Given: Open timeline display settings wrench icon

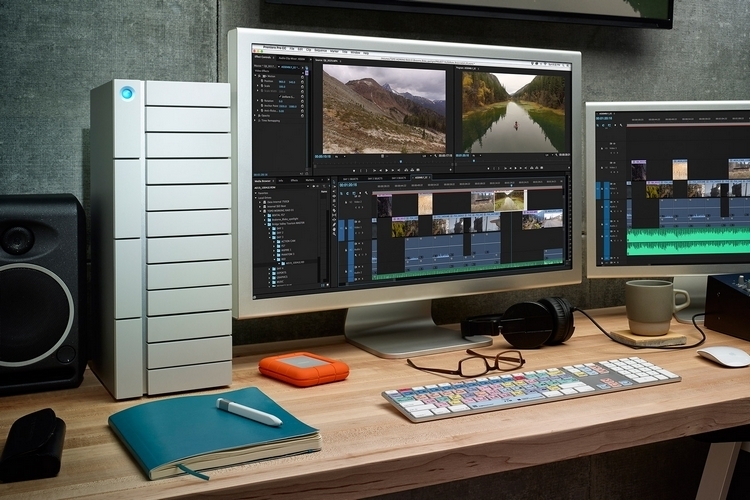Looking at the screenshot, I should point(368,193).
